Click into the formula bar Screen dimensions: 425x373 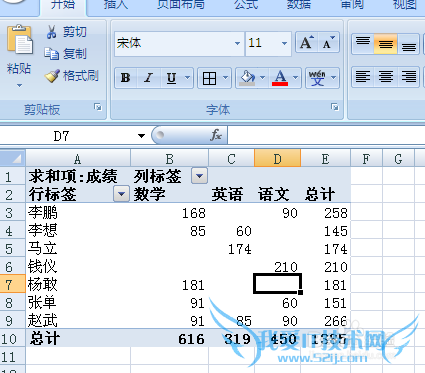tap(326, 135)
